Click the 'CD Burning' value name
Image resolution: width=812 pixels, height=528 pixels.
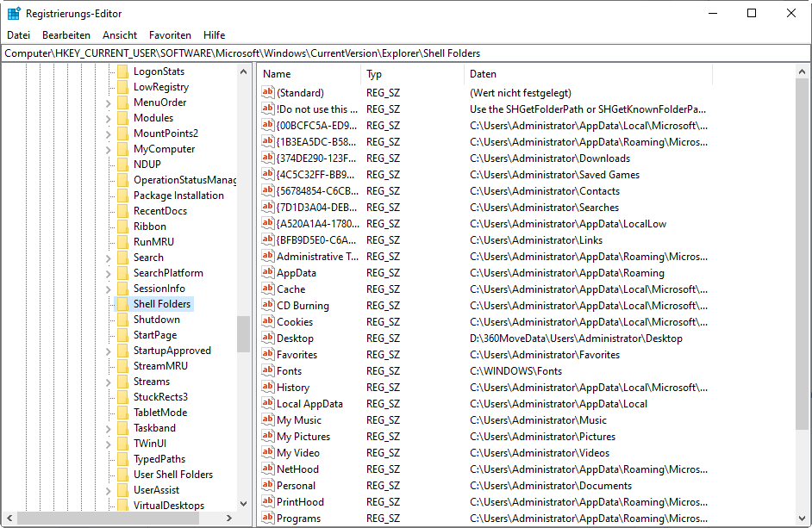click(303, 306)
